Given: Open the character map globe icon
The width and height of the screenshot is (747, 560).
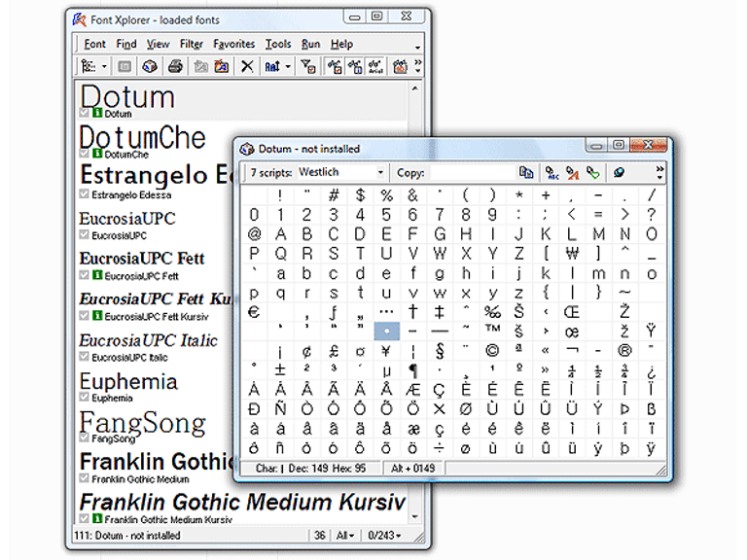Looking at the screenshot, I should pos(150,66).
